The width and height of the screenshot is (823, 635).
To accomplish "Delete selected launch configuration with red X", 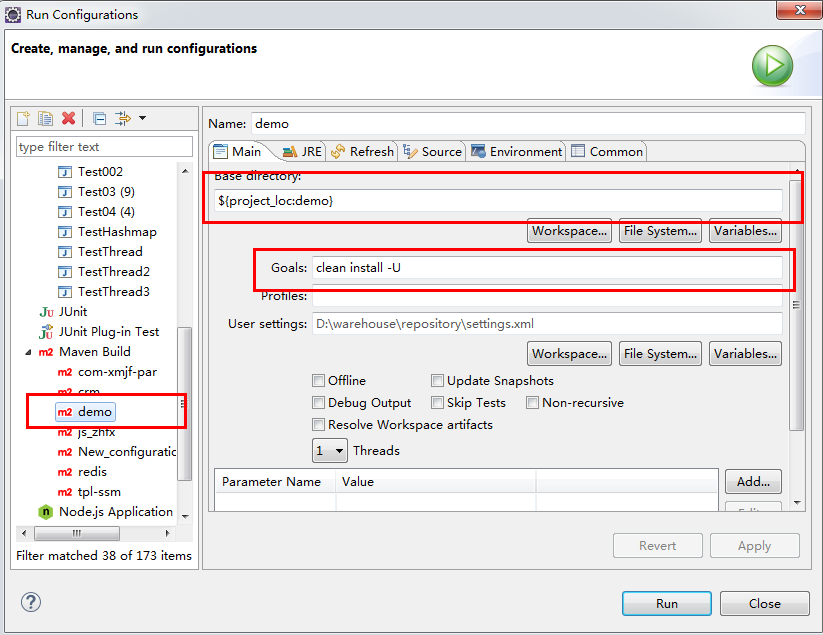I will pos(68,119).
